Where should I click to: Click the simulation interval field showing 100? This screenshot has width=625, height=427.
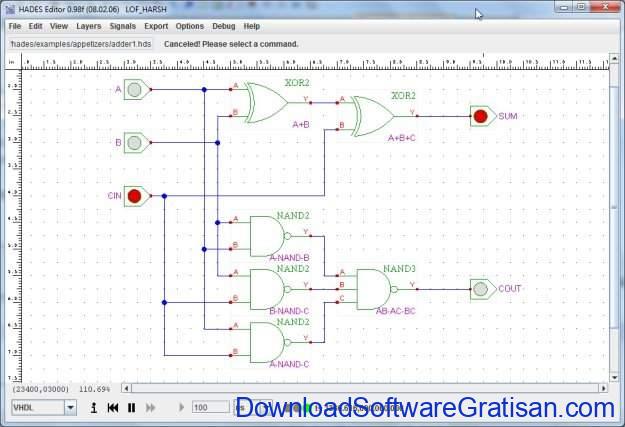[x=211, y=407]
